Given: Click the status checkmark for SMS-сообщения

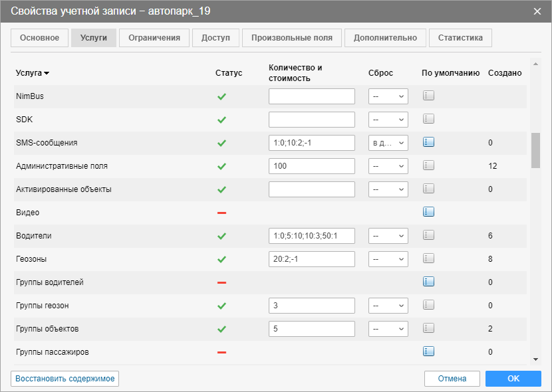Looking at the screenshot, I should pos(222,143).
